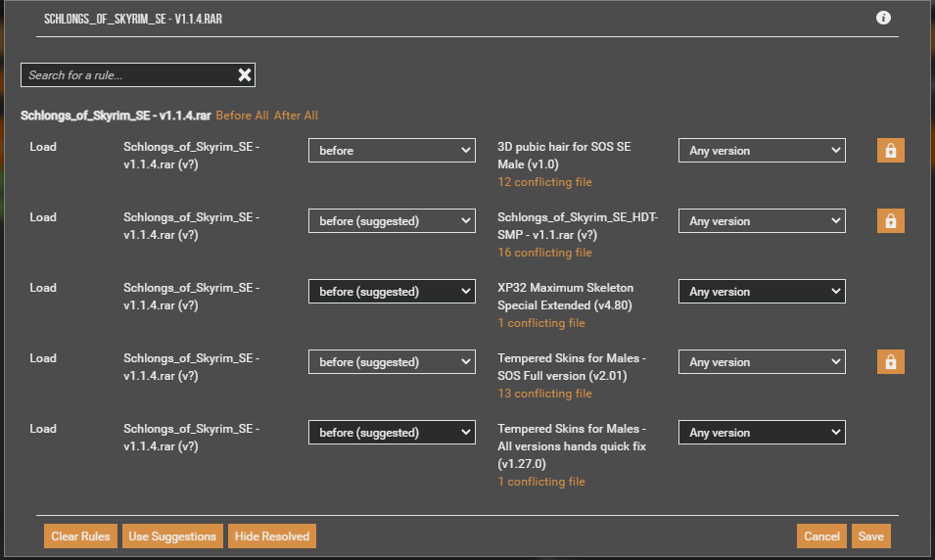Image resolution: width=935 pixels, height=560 pixels.
Task: Open version dropdown for 3D pubic hair rule
Action: (x=762, y=151)
